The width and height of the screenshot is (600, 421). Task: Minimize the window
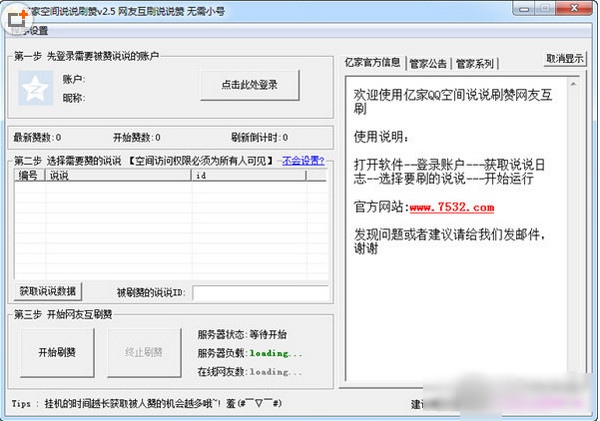tap(524, 9)
